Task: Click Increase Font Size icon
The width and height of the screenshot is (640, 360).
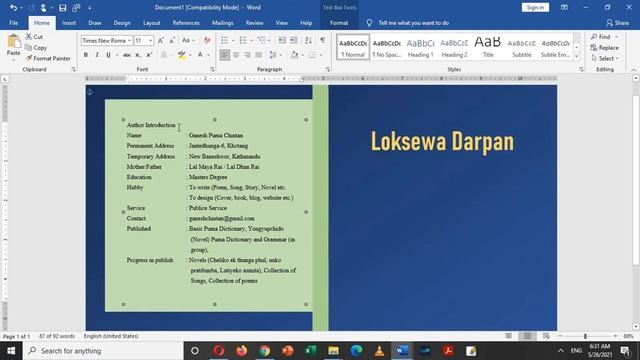Action: click(x=161, y=40)
